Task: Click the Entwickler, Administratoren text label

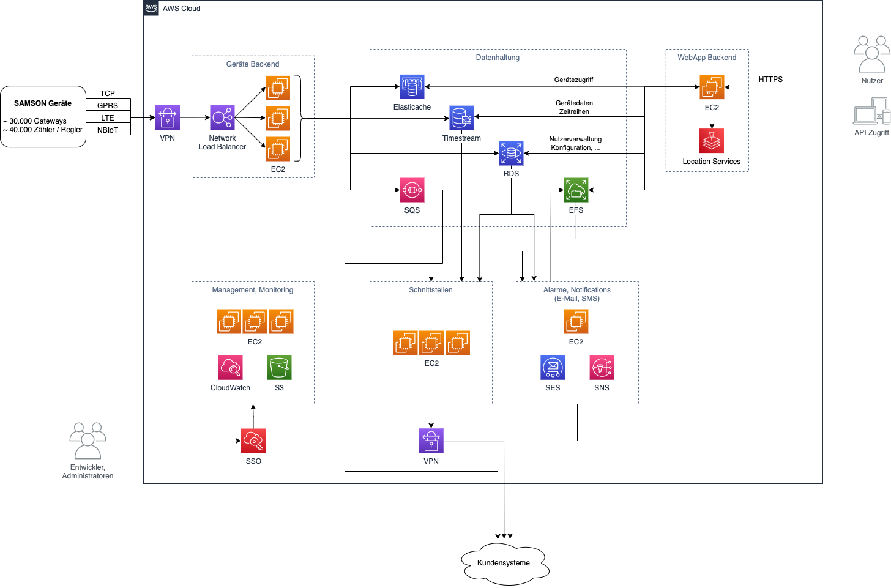Action: [x=88, y=472]
